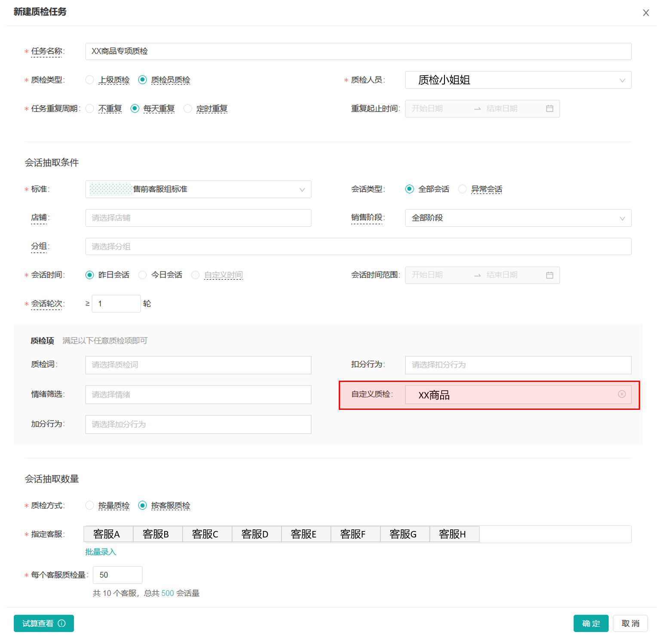Screen dimensions: 668x644
Task: Select 质检员质检 radio option
Action: (142, 80)
